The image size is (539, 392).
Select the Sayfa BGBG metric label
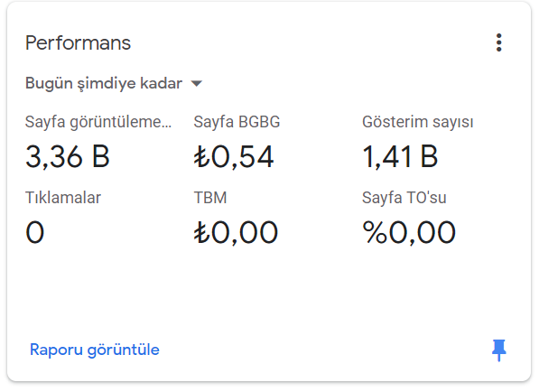point(237,122)
